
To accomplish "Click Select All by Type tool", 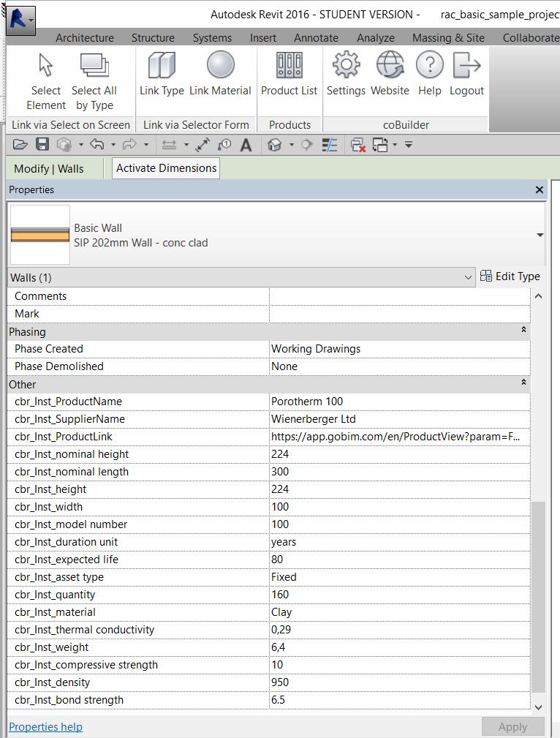I will coord(94,80).
